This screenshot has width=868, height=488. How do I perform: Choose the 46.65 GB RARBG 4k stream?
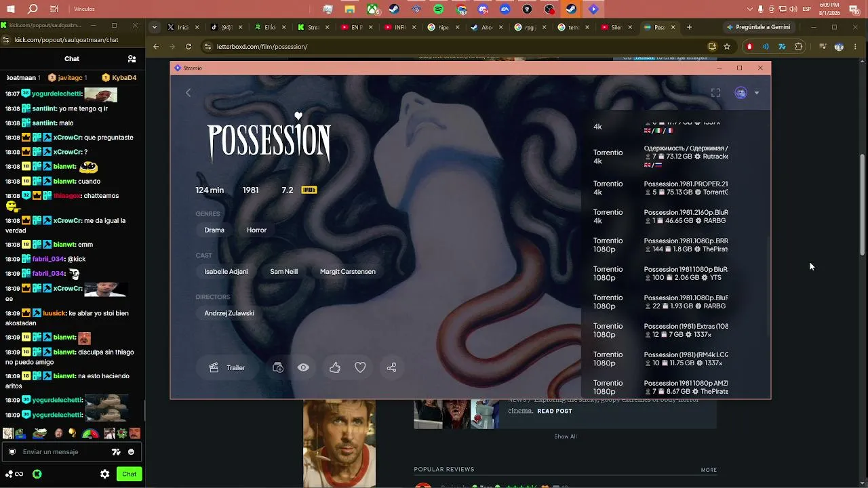tap(660, 216)
